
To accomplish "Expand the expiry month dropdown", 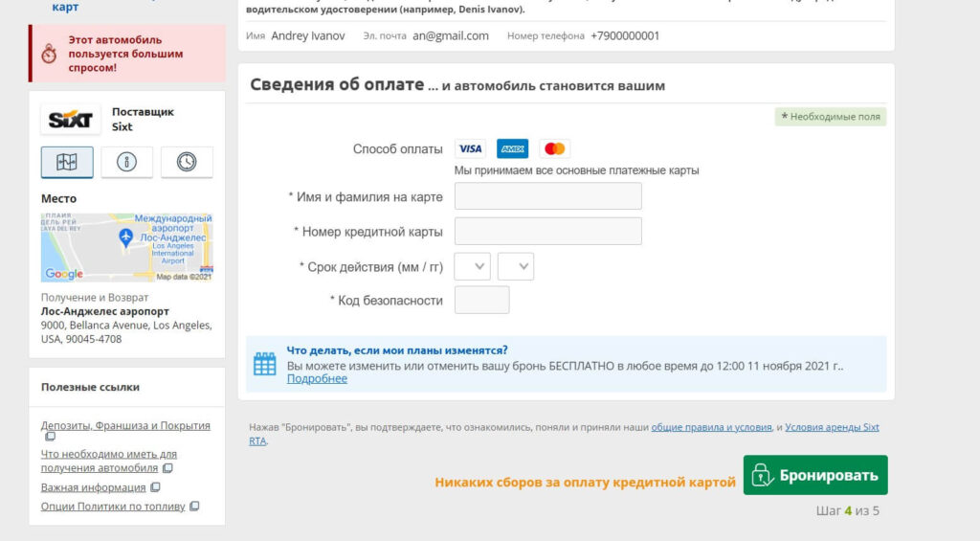I will pos(472,266).
